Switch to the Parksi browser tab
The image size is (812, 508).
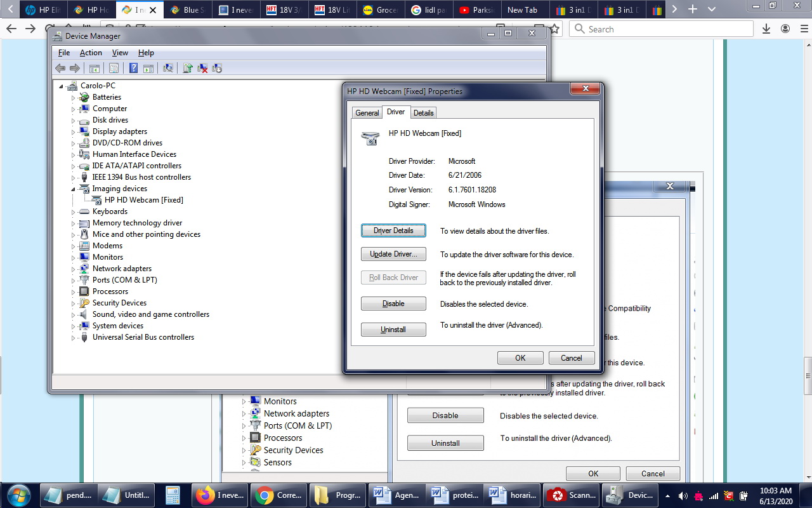(x=477, y=10)
